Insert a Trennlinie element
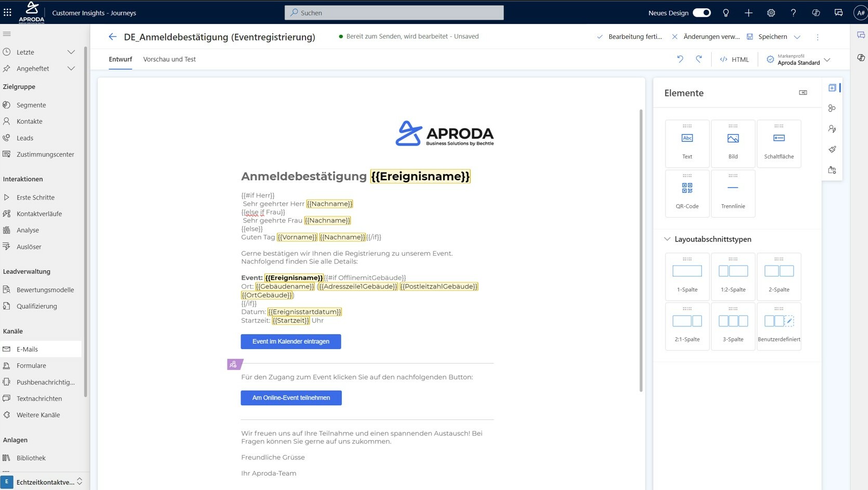Image resolution: width=868 pixels, height=490 pixels. tap(732, 193)
